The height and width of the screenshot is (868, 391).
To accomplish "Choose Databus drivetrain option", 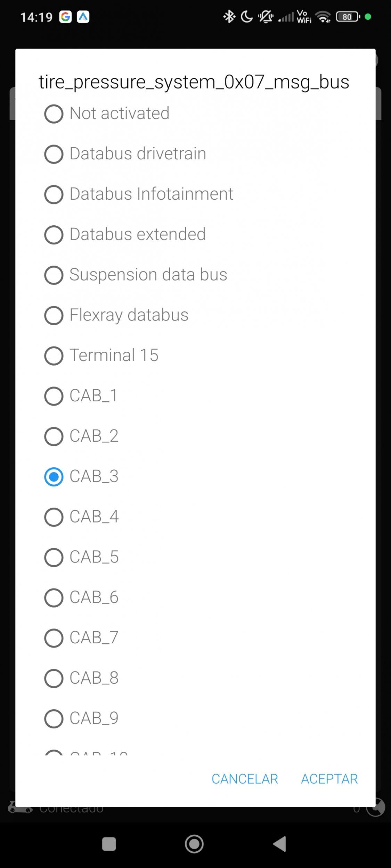I will click(x=54, y=154).
